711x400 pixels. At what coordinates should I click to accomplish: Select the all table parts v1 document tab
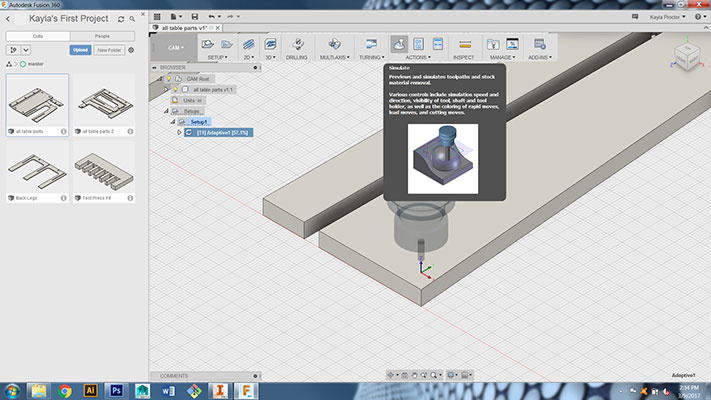coord(185,28)
